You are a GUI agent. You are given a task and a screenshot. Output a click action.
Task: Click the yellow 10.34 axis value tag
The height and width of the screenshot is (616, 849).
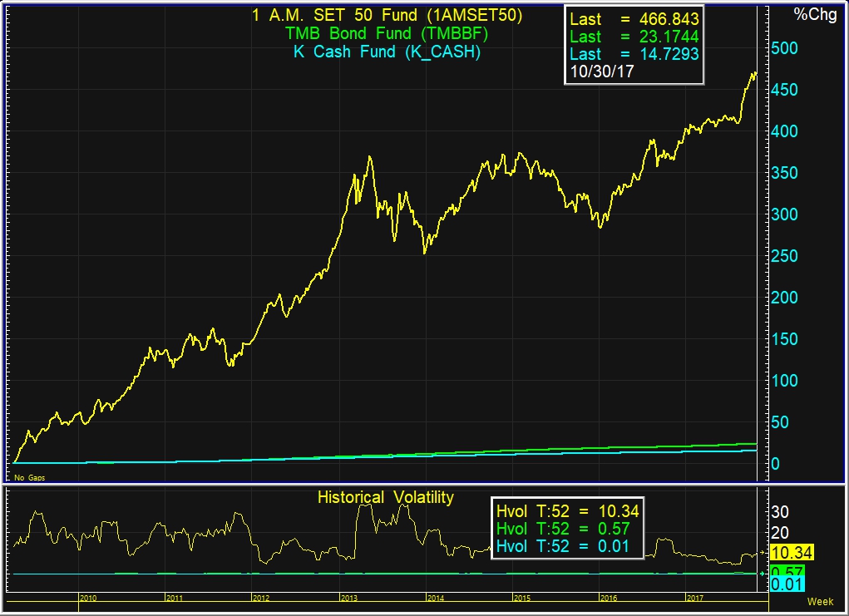(792, 554)
